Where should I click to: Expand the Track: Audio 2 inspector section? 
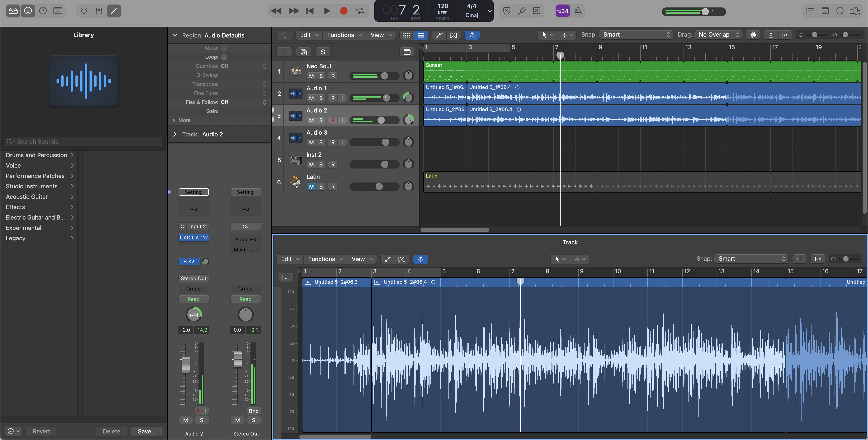(x=175, y=134)
